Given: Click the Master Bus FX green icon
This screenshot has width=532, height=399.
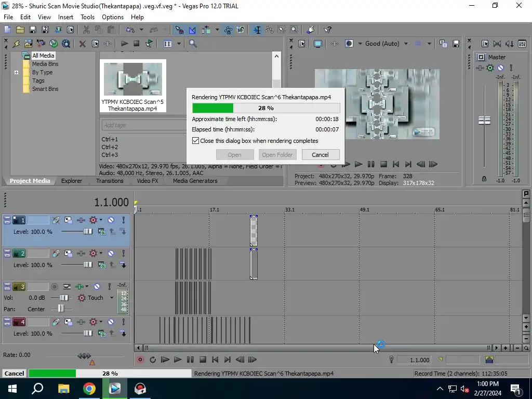Looking at the screenshot, I should tap(490, 68).
